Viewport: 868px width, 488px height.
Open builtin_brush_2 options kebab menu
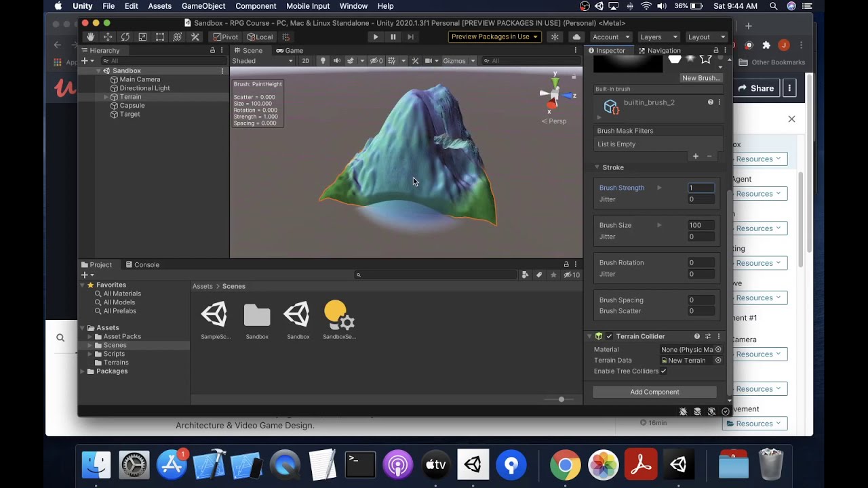[x=719, y=102]
